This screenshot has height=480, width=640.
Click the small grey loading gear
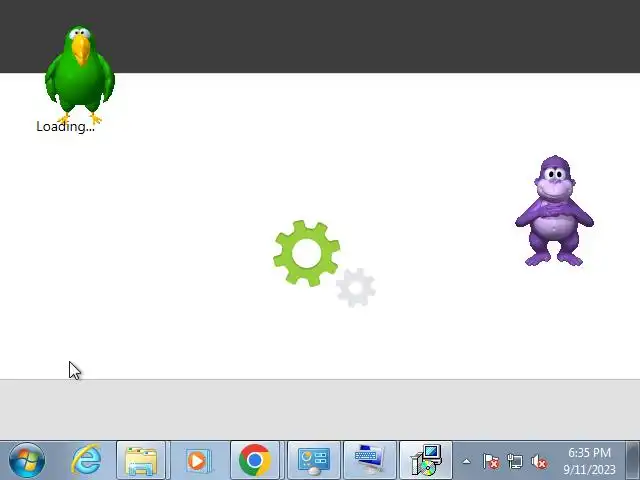pyautogui.click(x=356, y=287)
